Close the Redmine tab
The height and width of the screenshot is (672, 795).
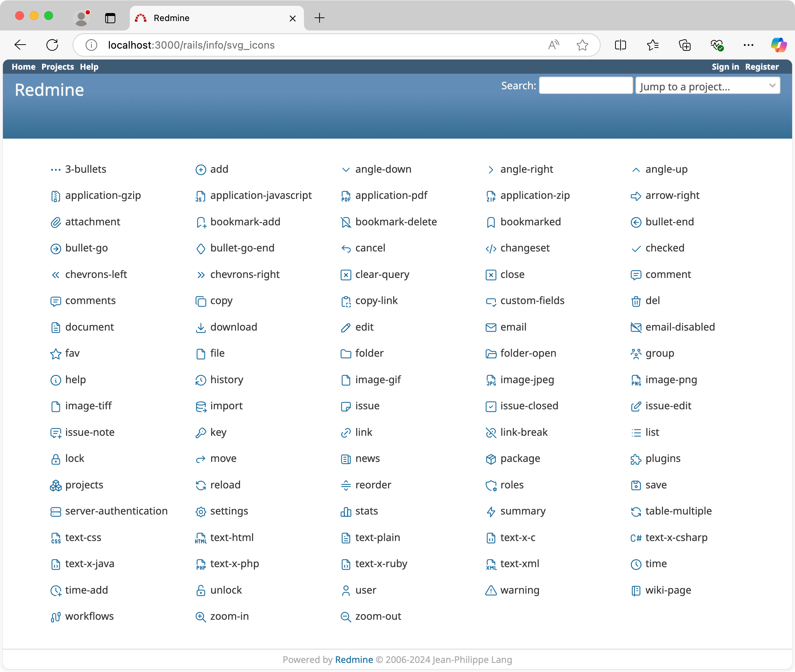[292, 18]
